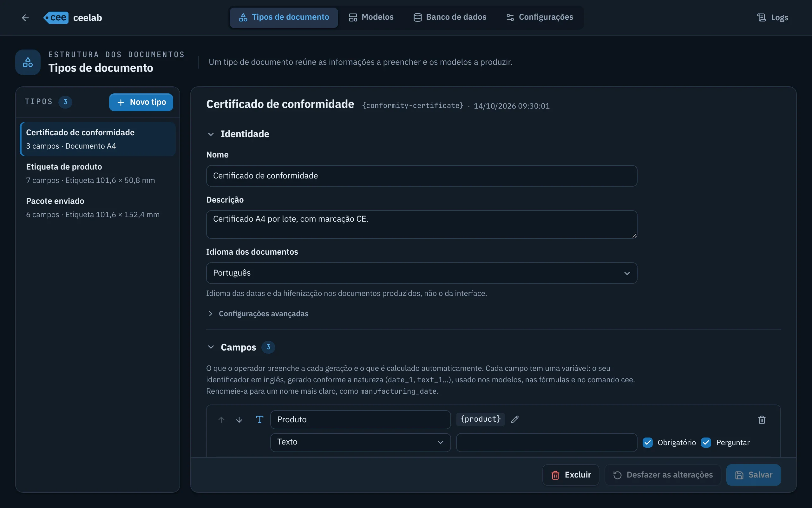Click into the Nome input field
The width and height of the screenshot is (812, 508).
pyautogui.click(x=422, y=176)
